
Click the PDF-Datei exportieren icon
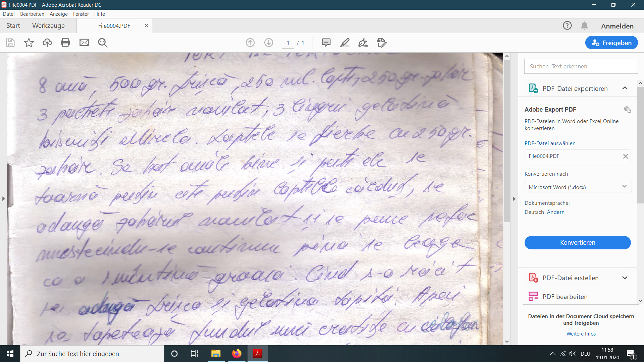pos(533,88)
